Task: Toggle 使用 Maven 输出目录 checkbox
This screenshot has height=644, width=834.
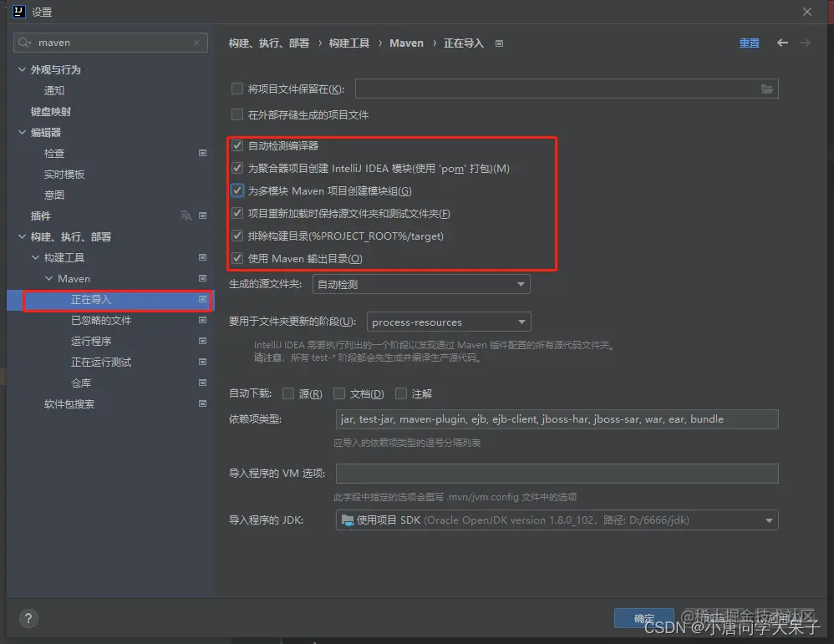Action: click(237, 258)
